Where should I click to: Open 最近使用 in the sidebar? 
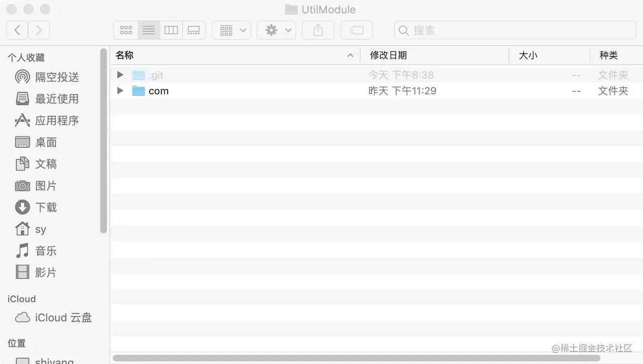click(47, 99)
